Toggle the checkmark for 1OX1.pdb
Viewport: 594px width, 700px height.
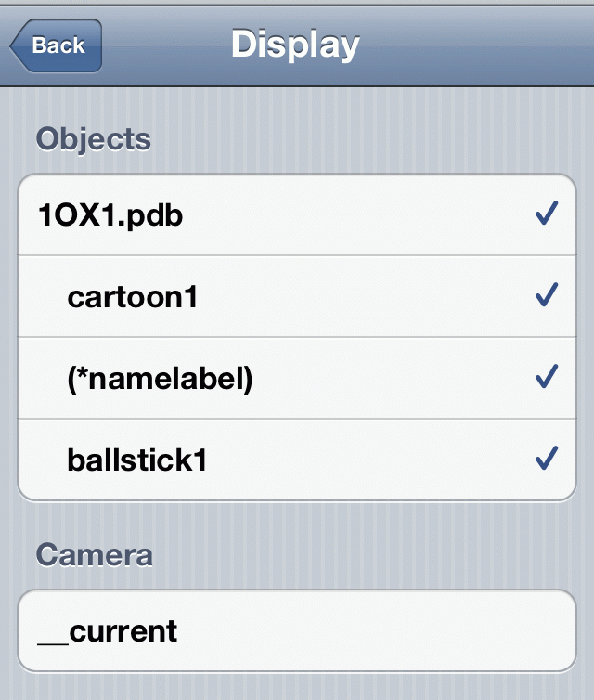pyautogui.click(x=546, y=215)
